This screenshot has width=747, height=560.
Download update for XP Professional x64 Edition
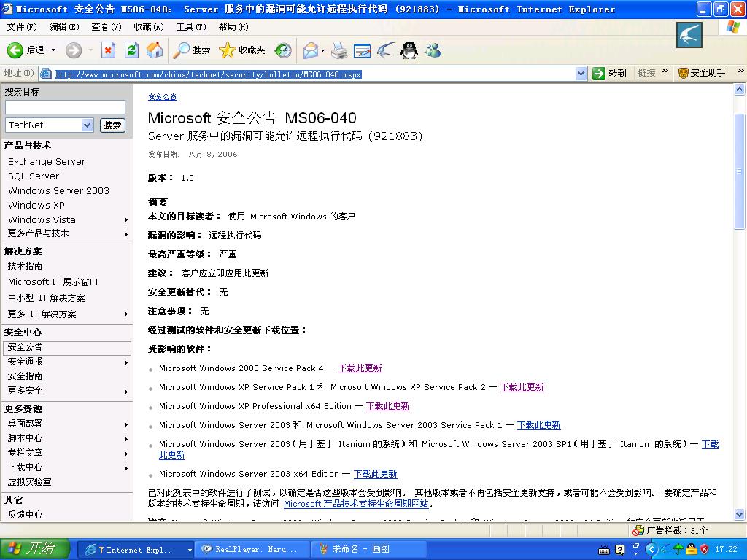coord(388,406)
